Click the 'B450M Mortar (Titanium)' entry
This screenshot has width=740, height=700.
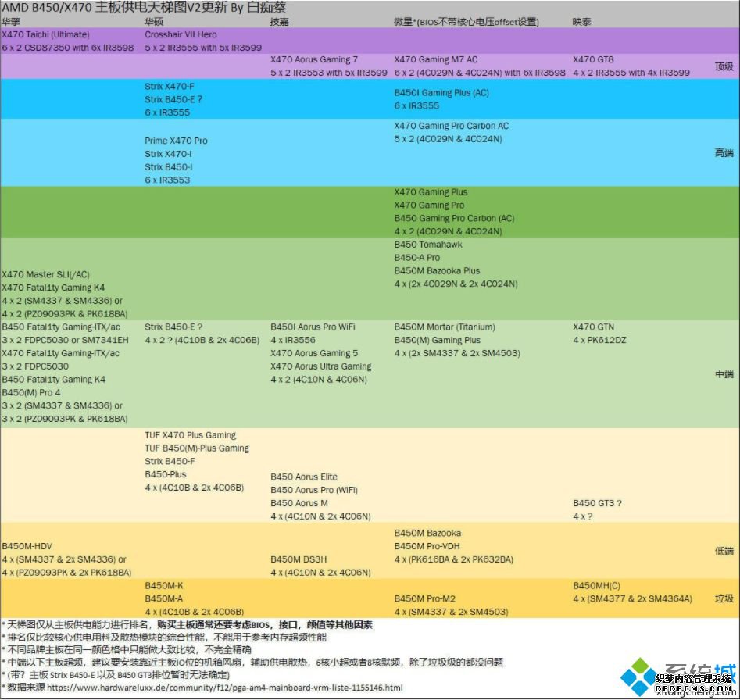(445, 327)
